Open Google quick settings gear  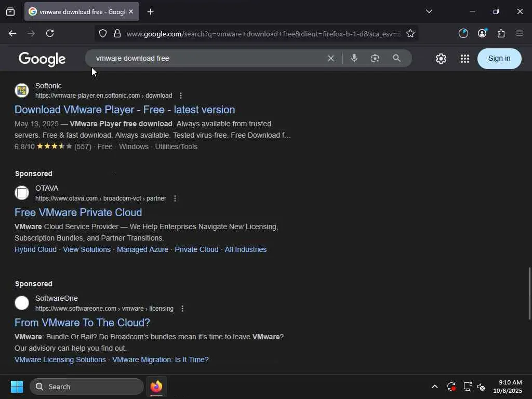[x=441, y=59]
